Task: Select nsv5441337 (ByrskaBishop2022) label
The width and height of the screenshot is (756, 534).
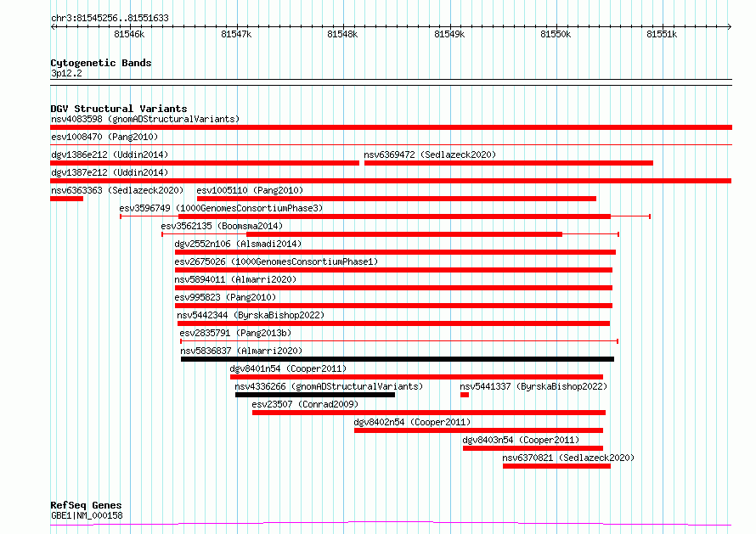Action: coord(533,386)
